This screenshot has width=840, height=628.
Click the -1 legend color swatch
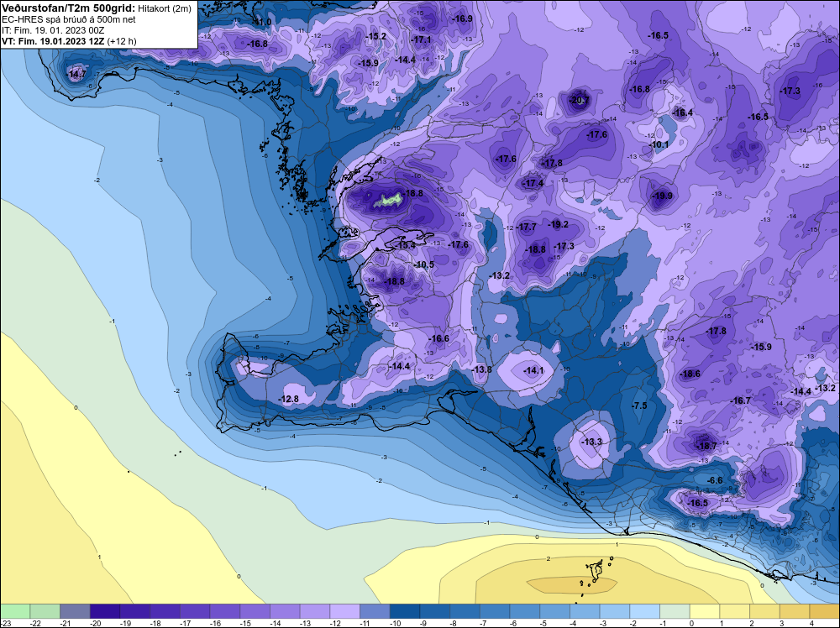tap(675, 611)
